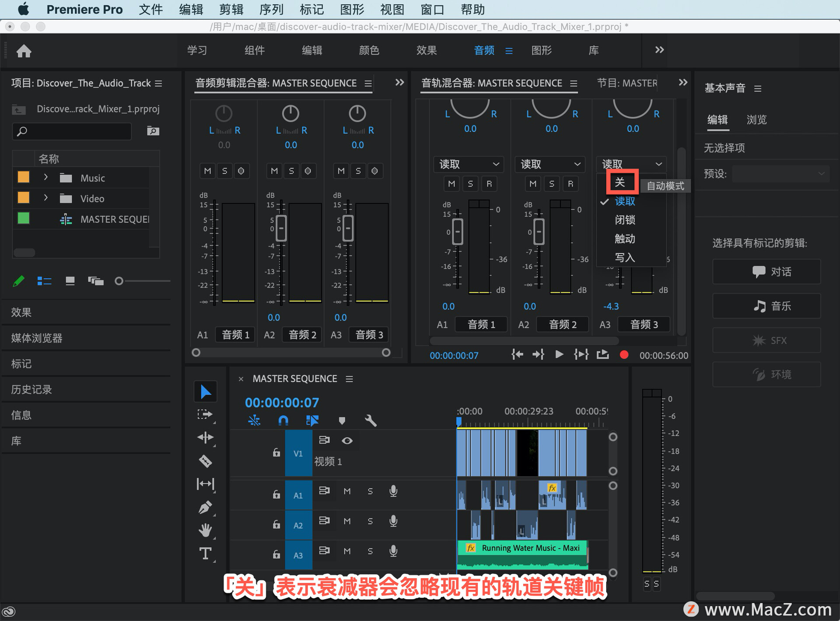This screenshot has width=840, height=621.
Task: Click the 音乐 audio type button
Action: [766, 306]
